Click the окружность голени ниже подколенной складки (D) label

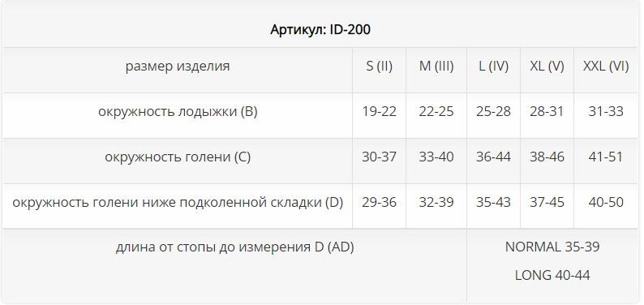[x=178, y=202]
